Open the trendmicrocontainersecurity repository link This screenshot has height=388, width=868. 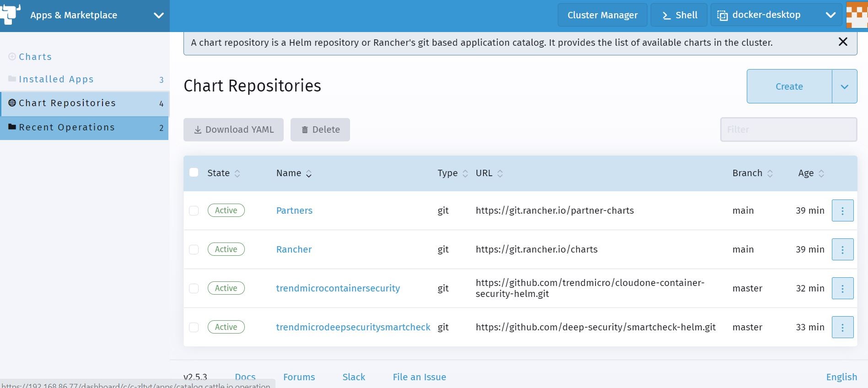(338, 288)
